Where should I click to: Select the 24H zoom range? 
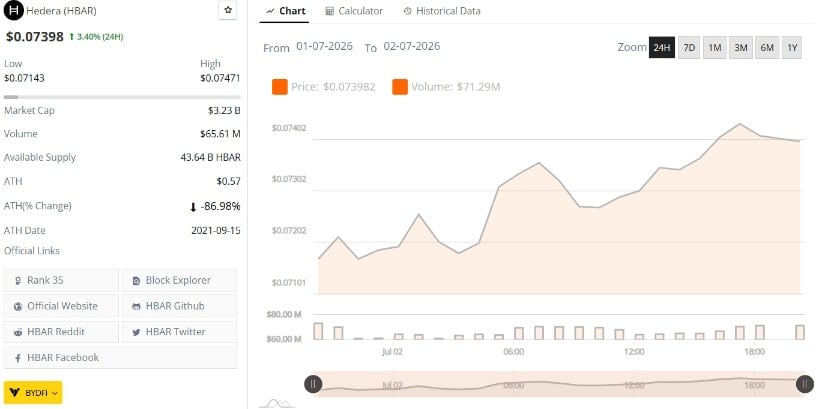point(661,47)
